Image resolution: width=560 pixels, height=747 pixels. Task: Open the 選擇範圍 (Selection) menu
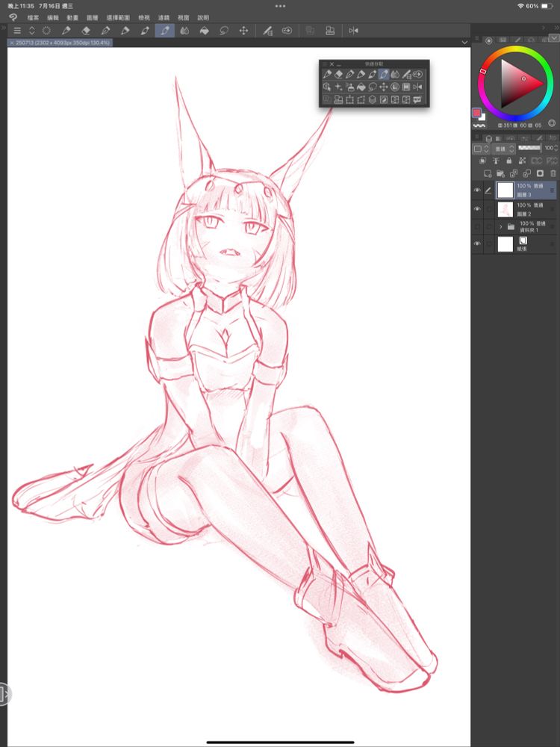click(118, 18)
